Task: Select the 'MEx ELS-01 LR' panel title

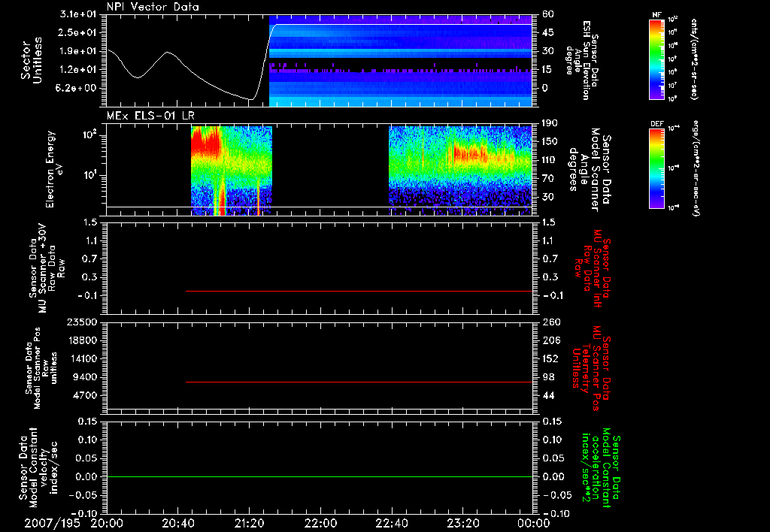Action: tap(150, 116)
